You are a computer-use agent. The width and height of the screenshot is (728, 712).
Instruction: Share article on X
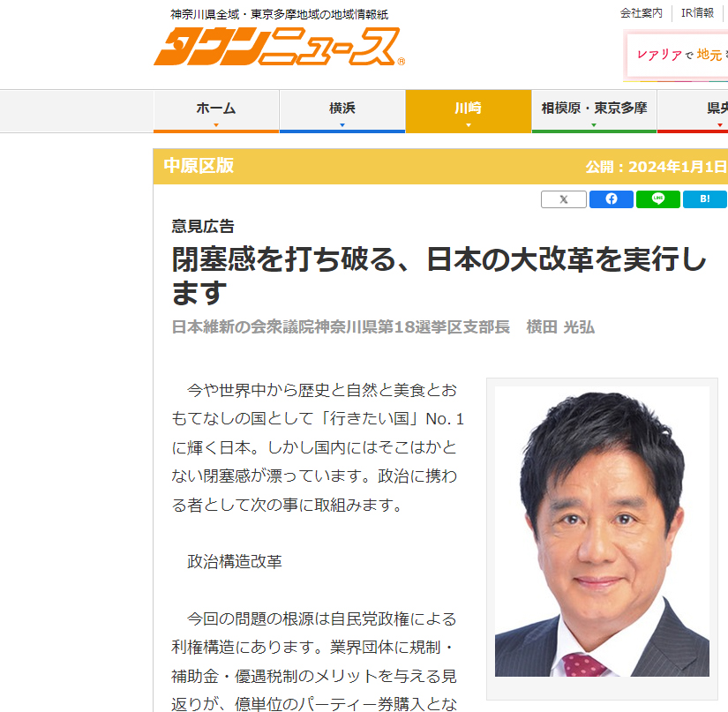point(564,199)
